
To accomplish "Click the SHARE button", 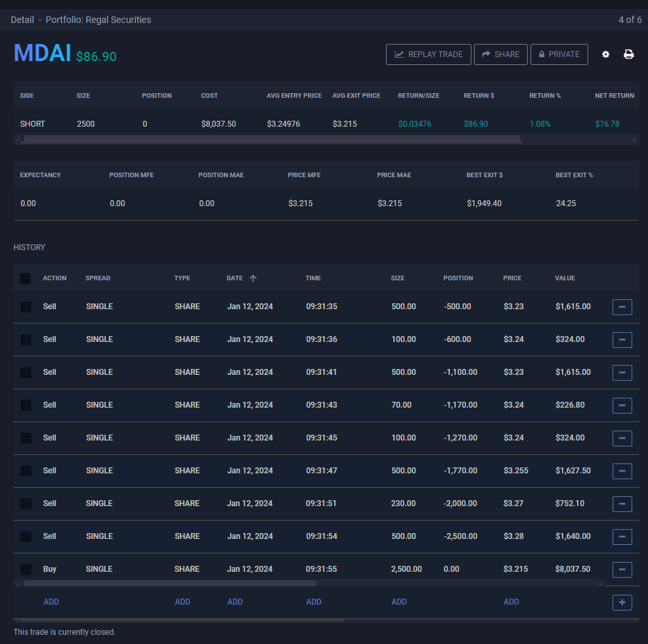I will 500,54.
